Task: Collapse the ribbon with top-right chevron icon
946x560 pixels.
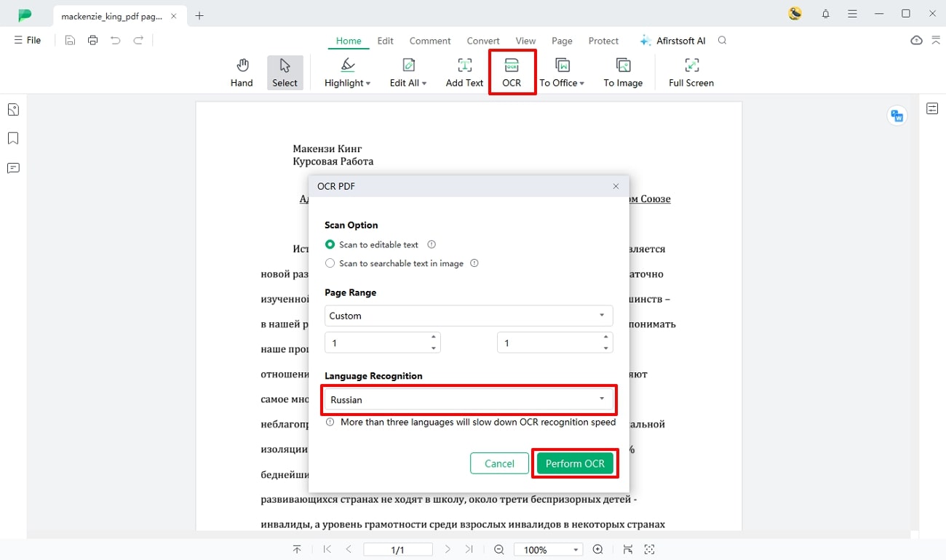Action: pos(936,41)
